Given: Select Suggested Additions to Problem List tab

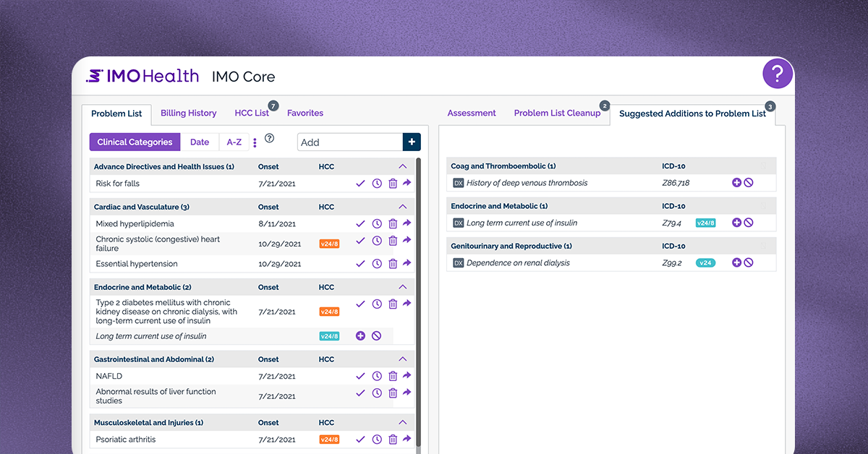Looking at the screenshot, I should pyautogui.click(x=692, y=113).
